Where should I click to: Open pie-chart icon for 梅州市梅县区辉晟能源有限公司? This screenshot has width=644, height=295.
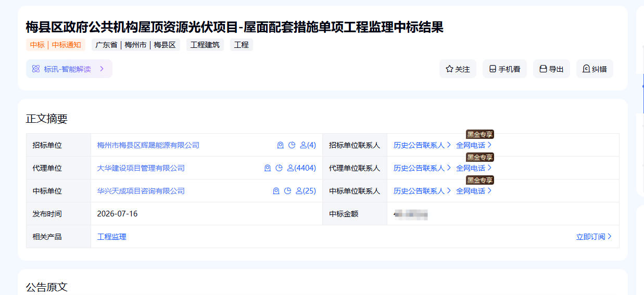[292, 145]
